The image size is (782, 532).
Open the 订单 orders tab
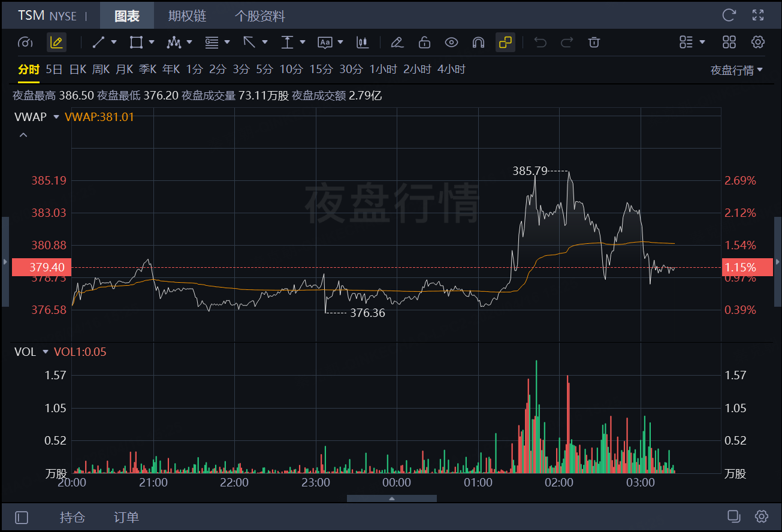[126, 517]
